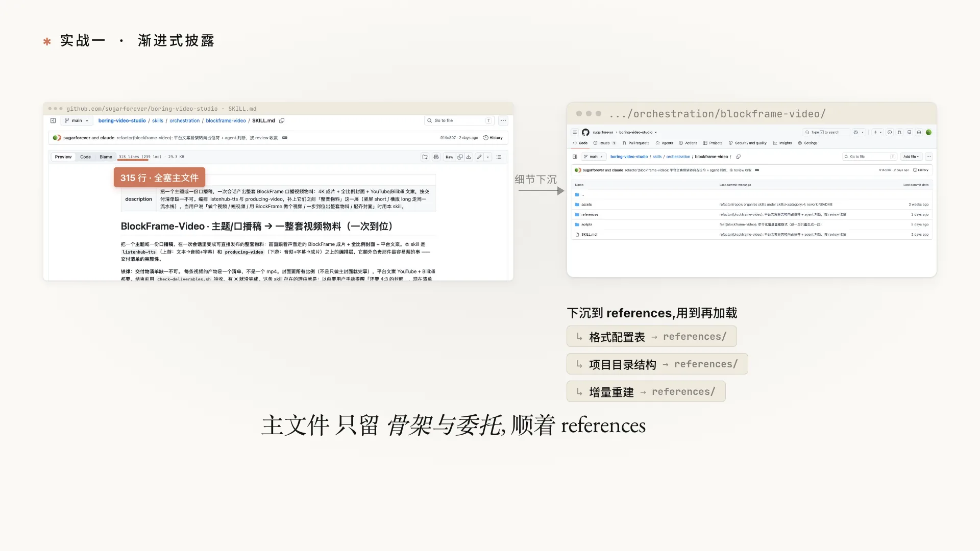Switch to the Preview tab
Screen dimensions: 980x551
(63, 157)
